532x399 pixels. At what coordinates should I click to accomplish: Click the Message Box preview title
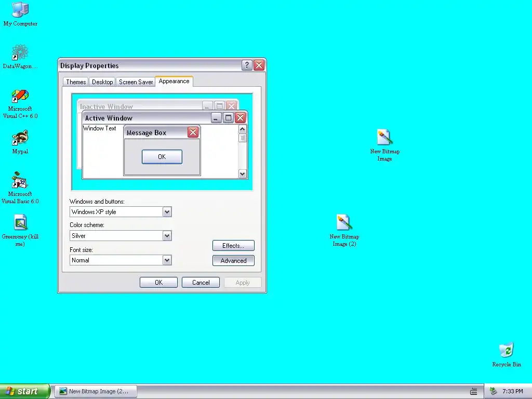pos(146,132)
